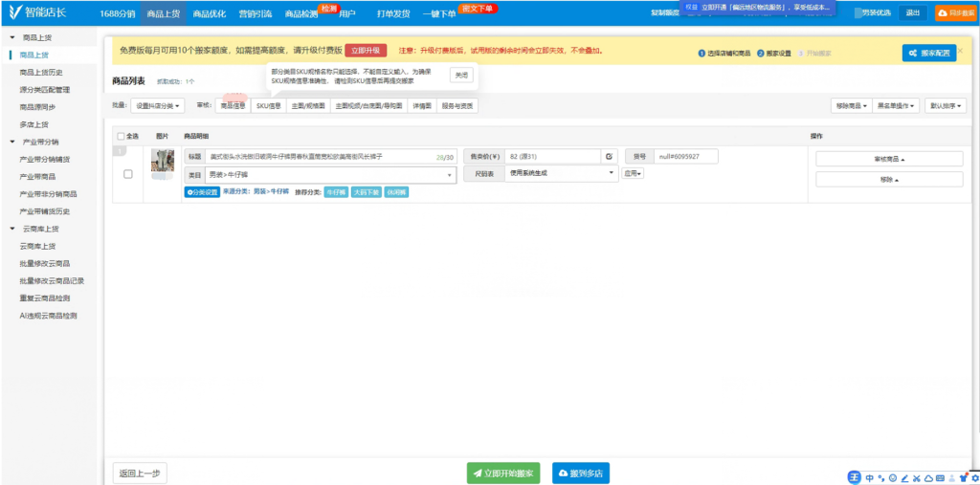The height and width of the screenshot is (485, 980).
Task: Open the 设置抖店分类 batch dropdown
Action: (157, 105)
